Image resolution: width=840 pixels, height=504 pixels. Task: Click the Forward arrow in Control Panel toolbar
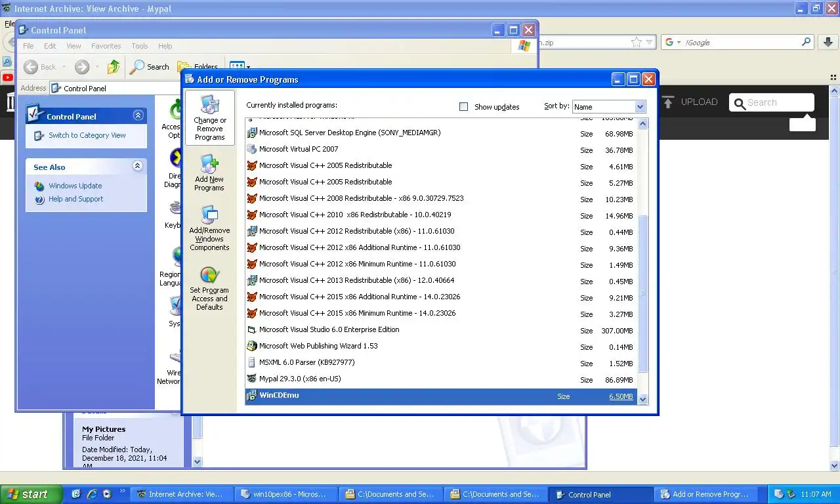coord(81,66)
